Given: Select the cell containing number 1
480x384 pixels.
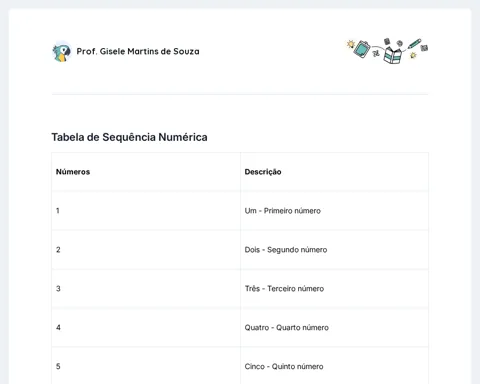Looking at the screenshot, I should point(146,211).
